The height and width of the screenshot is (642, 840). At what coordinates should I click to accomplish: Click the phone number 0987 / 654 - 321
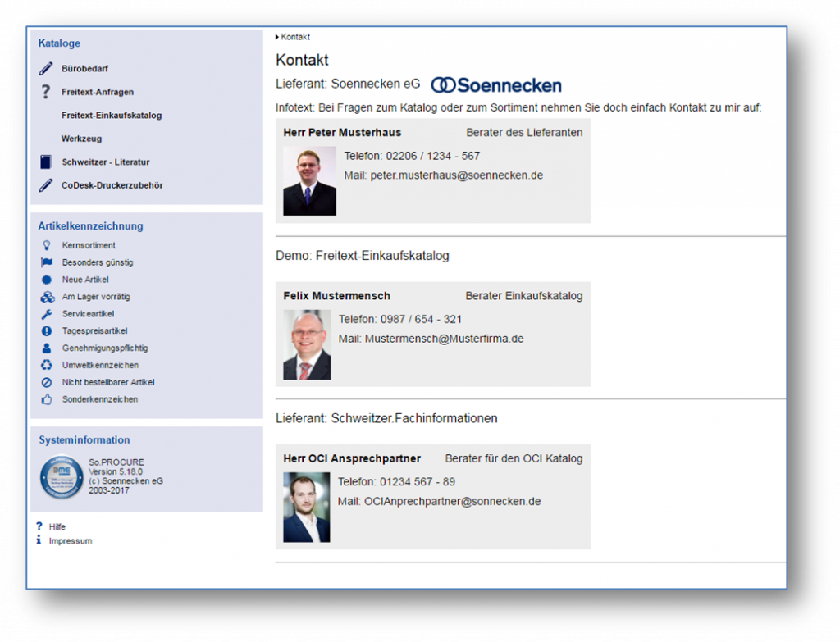pyautogui.click(x=421, y=319)
